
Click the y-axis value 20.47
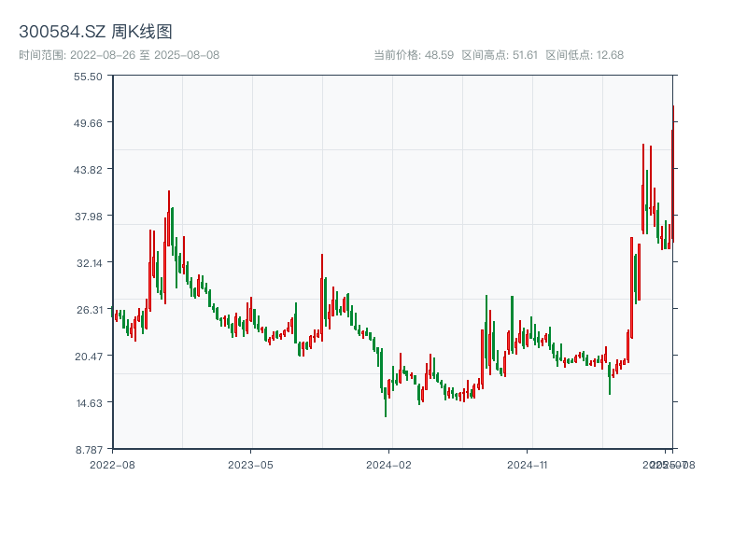coord(89,357)
